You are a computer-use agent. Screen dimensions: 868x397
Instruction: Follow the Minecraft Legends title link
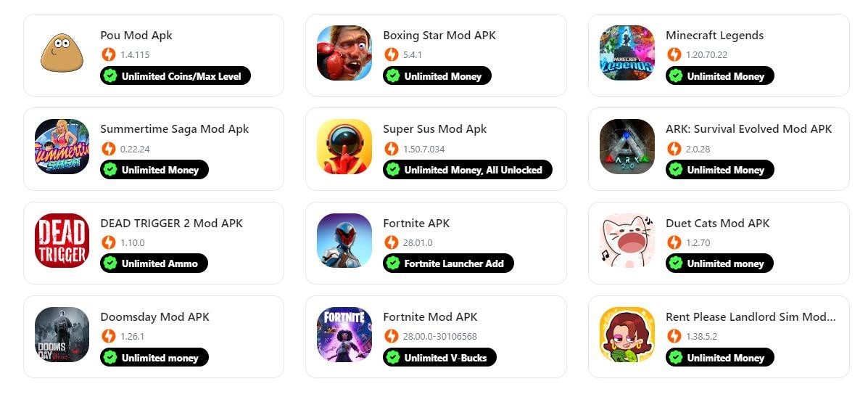coord(715,36)
